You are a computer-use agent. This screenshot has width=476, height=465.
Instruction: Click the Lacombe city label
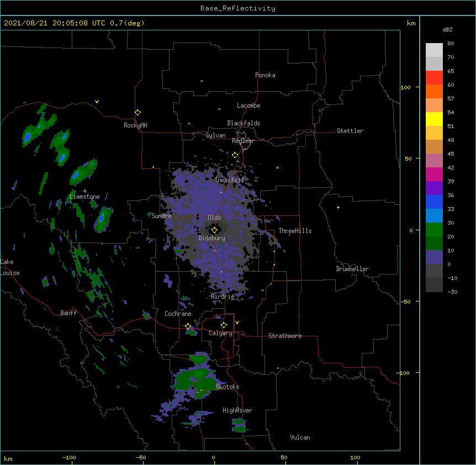click(x=248, y=105)
